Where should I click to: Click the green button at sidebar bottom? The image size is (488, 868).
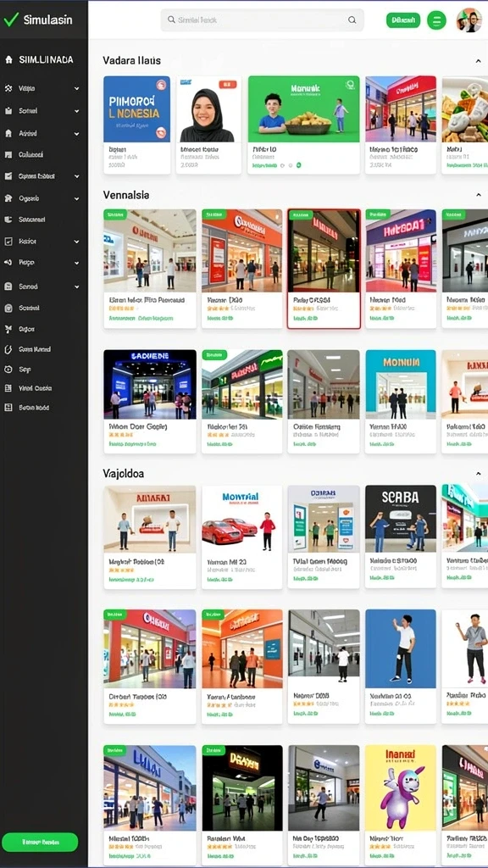tap(40, 842)
